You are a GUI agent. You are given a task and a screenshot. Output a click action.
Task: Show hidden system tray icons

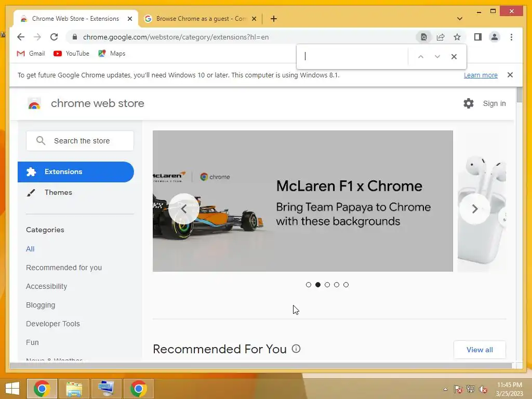[445, 389]
